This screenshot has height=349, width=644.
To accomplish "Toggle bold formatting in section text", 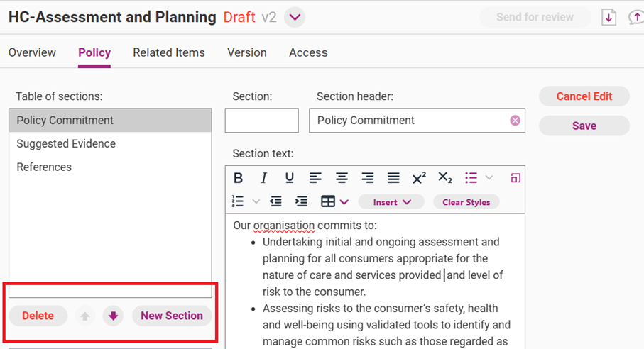I will click(239, 178).
